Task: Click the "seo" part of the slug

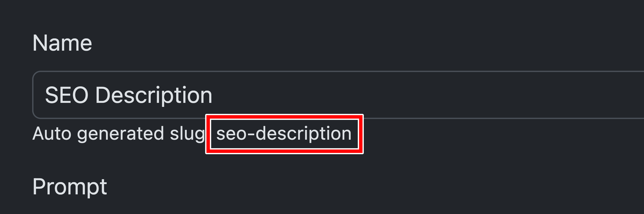Action: coord(231,134)
